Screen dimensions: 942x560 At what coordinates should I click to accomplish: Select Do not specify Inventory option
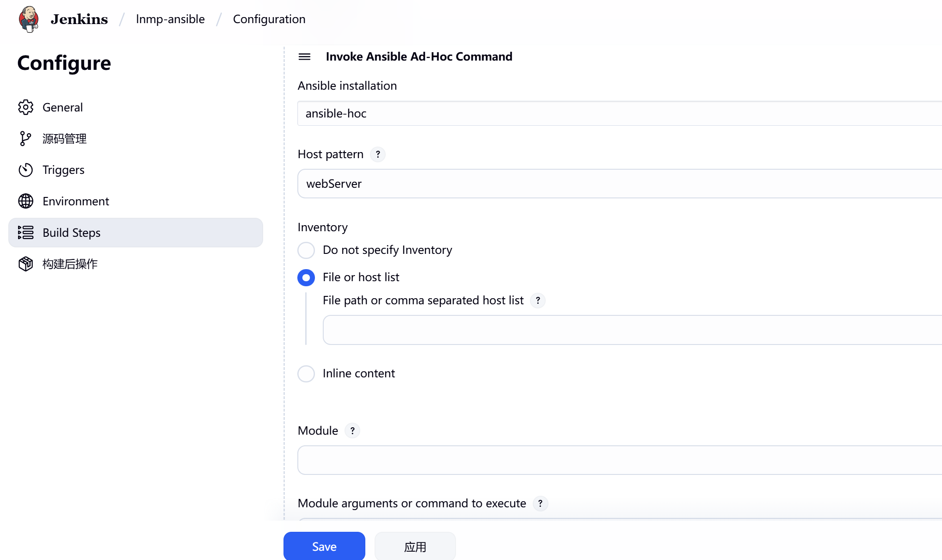pyautogui.click(x=306, y=250)
